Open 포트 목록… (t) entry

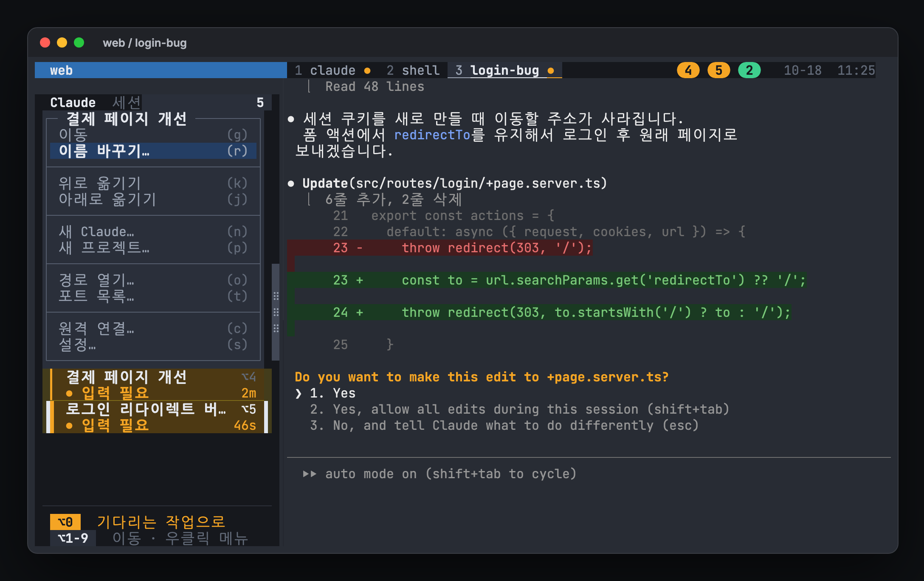[x=153, y=296]
